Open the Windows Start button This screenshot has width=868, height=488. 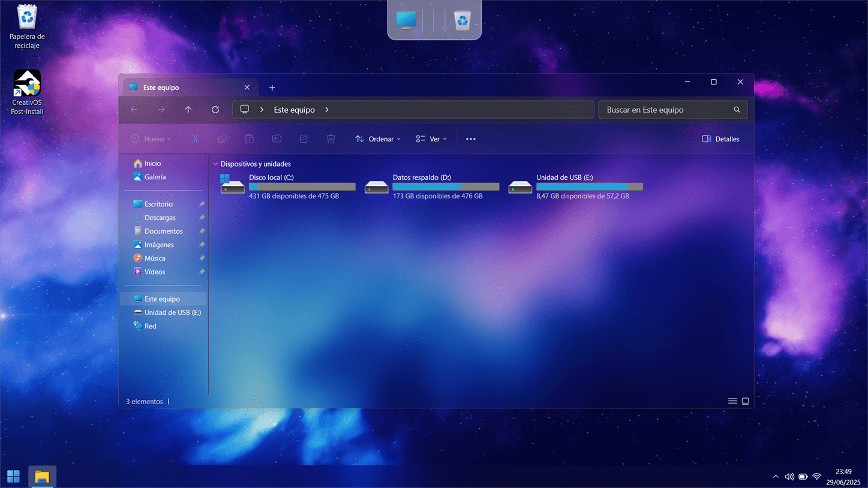tap(13, 477)
